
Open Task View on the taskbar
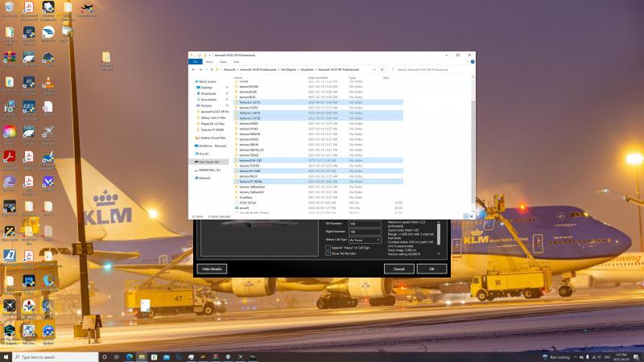(117, 357)
